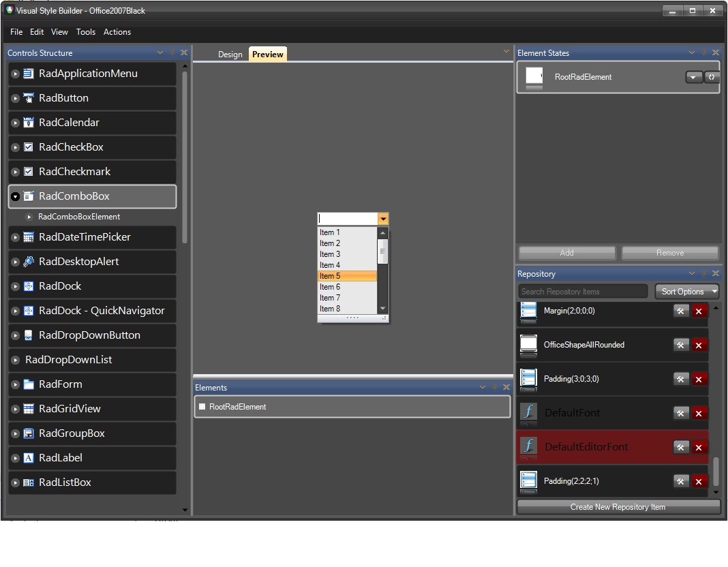This screenshot has height=567, width=728.
Task: Click the RadCheckBox control icon
Action: tap(29, 148)
